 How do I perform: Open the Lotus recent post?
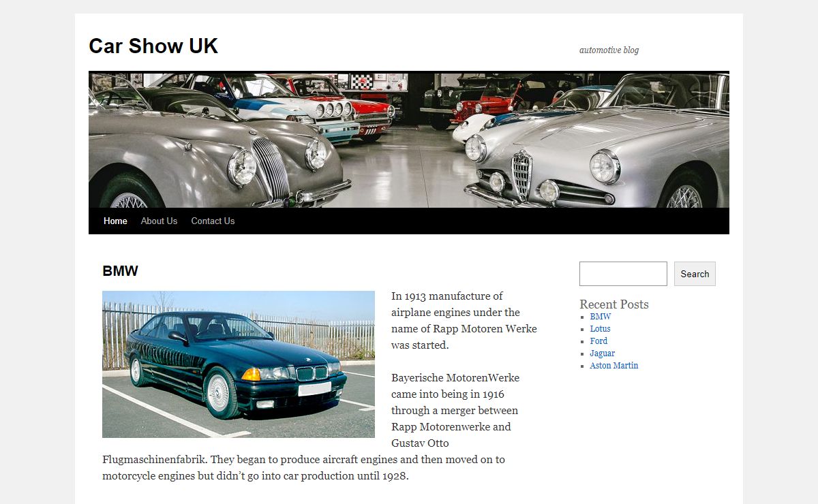point(601,329)
